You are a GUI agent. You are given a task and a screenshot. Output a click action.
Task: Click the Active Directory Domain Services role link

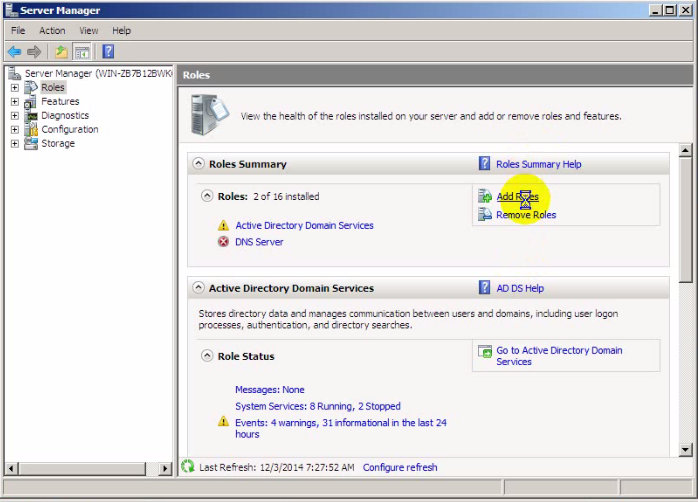304,225
